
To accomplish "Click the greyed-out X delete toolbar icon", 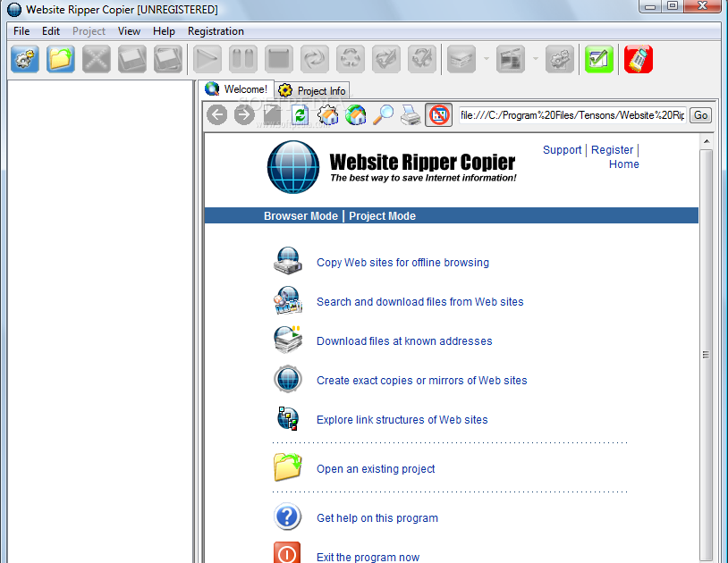I will [x=96, y=59].
